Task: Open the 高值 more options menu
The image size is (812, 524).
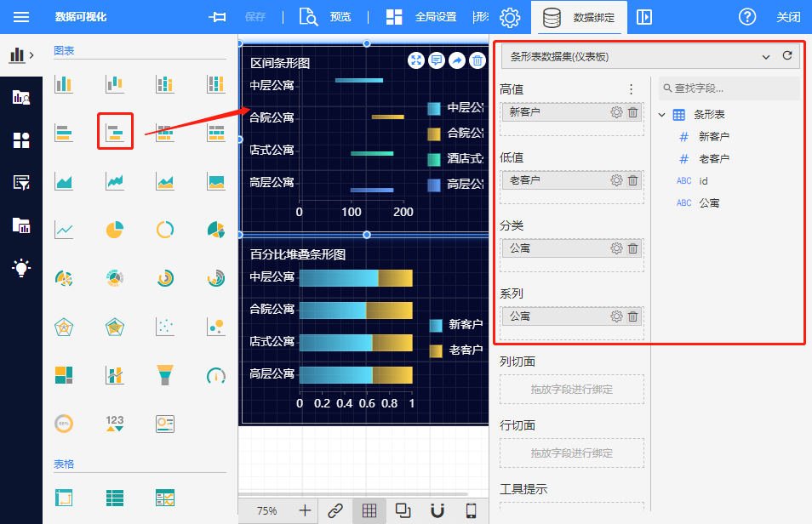Action: (631, 89)
